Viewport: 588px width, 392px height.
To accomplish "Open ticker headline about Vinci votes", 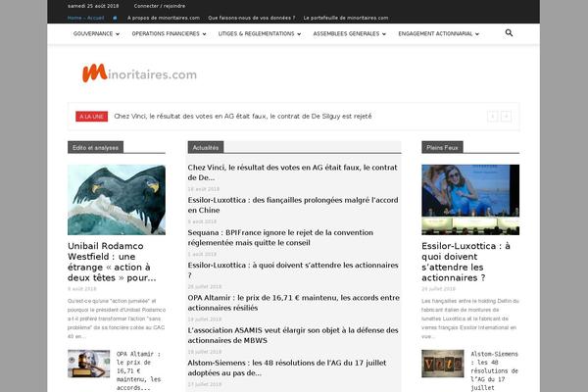I will 243,117.
